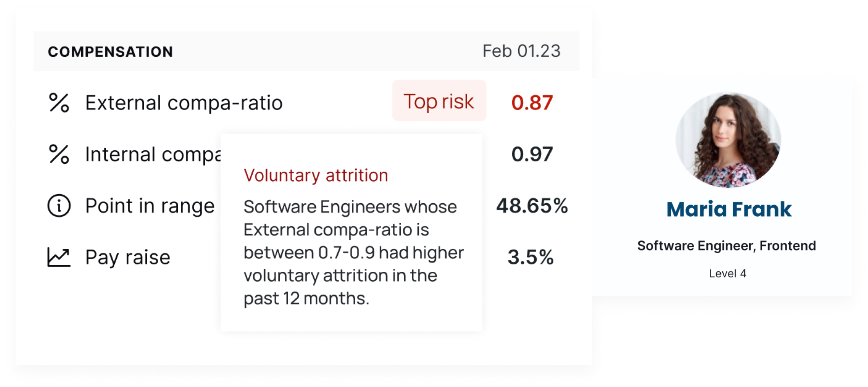Click the attrition tooltip description text
This screenshot has height=387, width=868.
pos(353,253)
